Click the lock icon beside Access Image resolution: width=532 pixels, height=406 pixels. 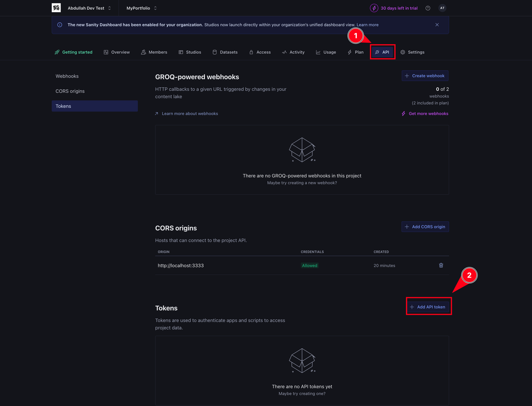[251, 52]
